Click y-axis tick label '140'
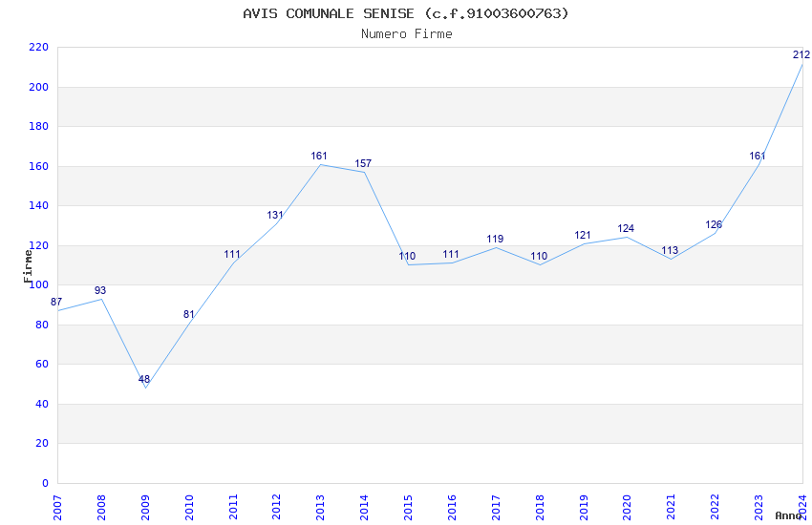 click(39, 206)
